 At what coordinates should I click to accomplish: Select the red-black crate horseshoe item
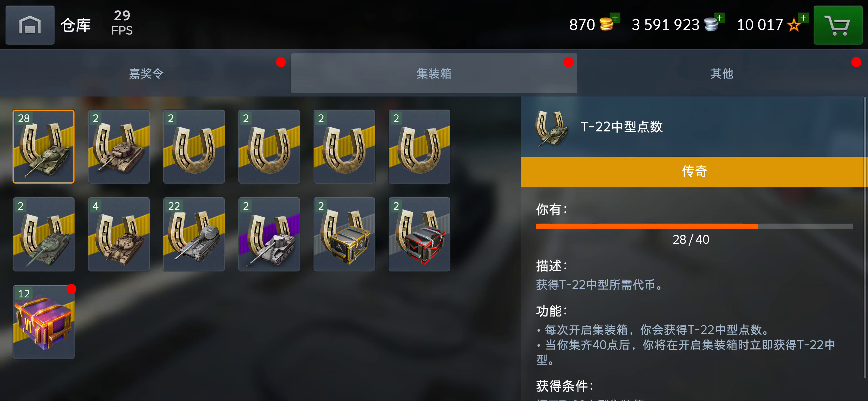[x=419, y=234]
